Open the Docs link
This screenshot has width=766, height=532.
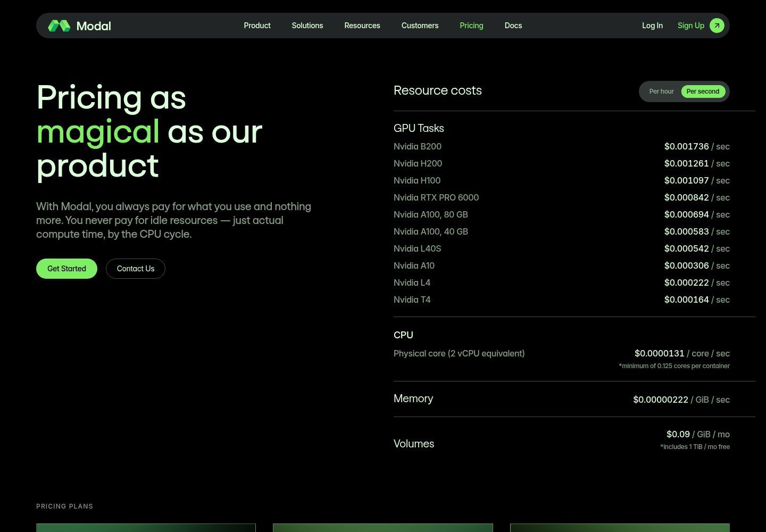513,26
